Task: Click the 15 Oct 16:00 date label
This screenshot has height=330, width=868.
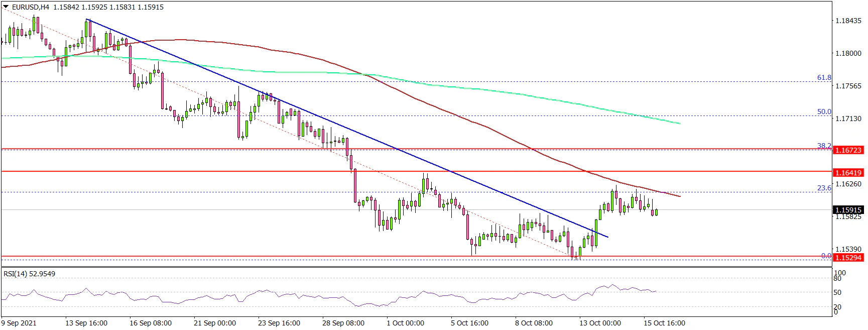Action: (x=664, y=323)
